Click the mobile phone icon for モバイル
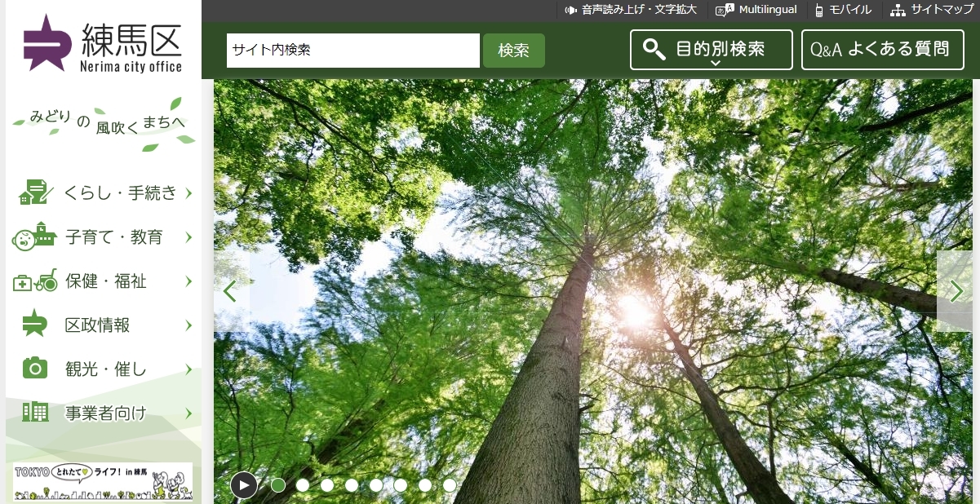 click(818, 11)
